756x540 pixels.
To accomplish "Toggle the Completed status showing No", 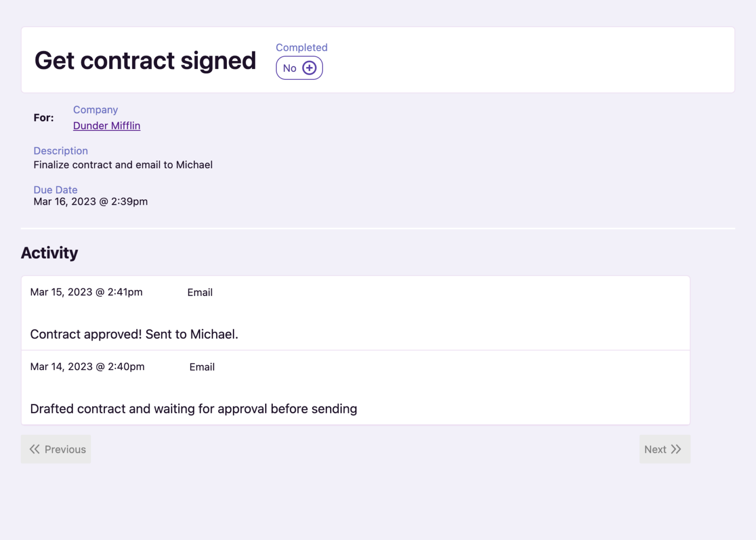I will point(299,68).
